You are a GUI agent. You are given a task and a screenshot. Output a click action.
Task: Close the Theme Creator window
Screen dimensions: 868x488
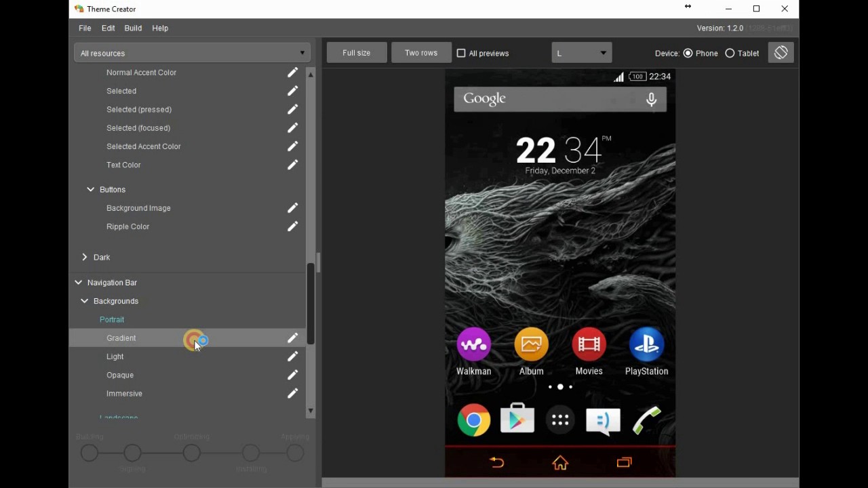tap(785, 9)
